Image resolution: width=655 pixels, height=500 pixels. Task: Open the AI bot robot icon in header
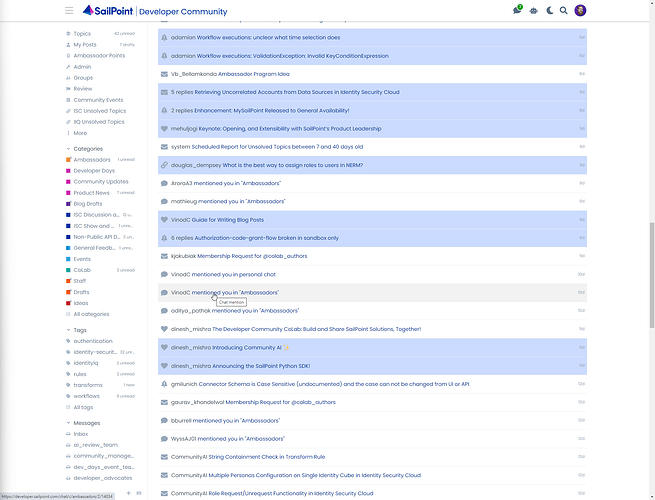coord(533,11)
